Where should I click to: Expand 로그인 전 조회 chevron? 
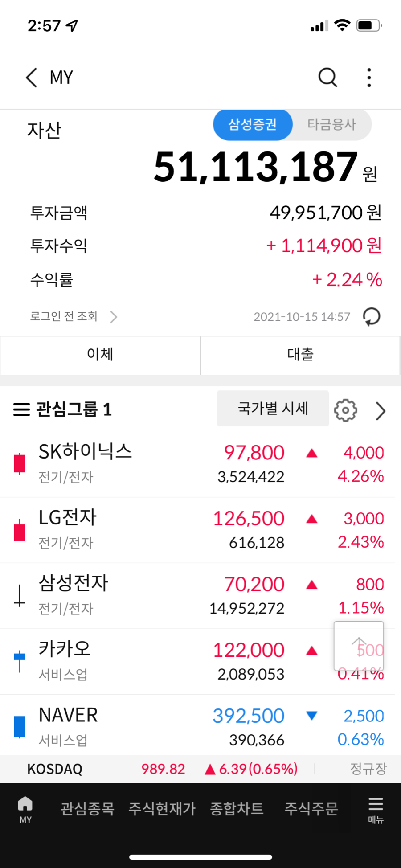pyautogui.click(x=114, y=317)
